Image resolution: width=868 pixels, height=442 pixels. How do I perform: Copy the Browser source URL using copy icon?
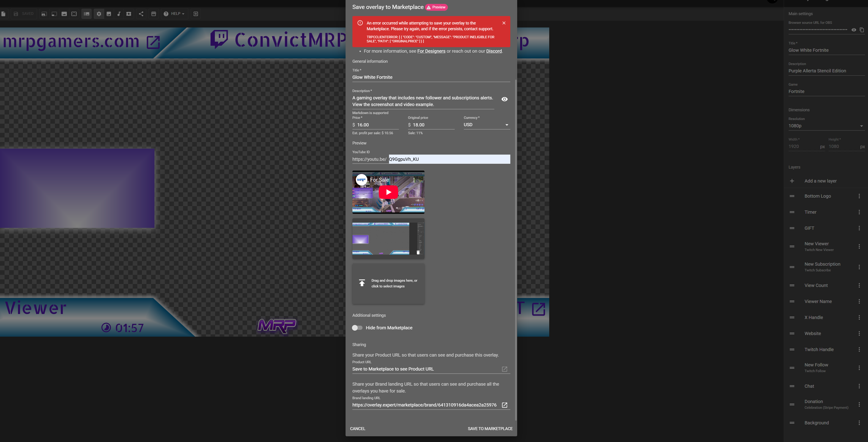[862, 30]
